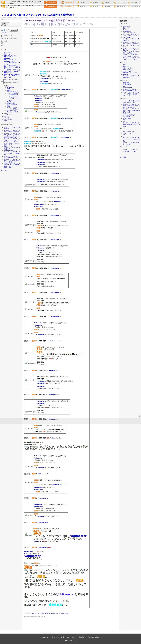This screenshot has width=141, height=644.
Task: Click このWikiのTOPへ footer link
Action: pos(46,638)
